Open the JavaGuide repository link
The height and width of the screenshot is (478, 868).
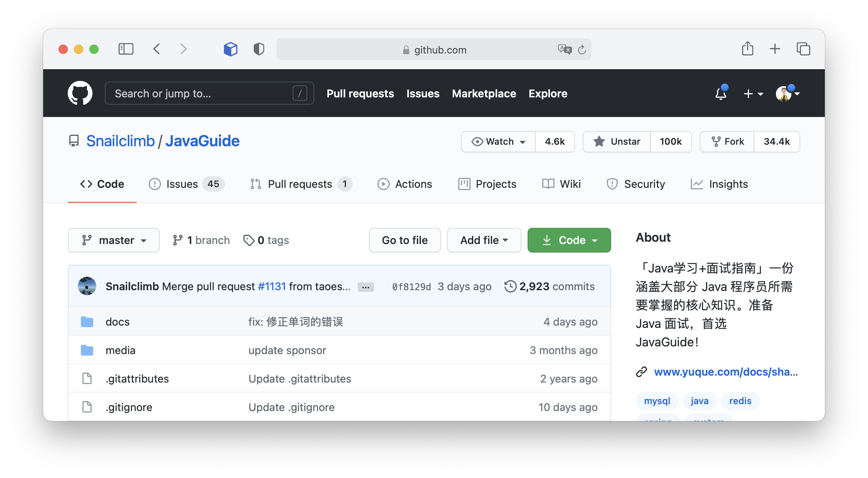click(203, 141)
